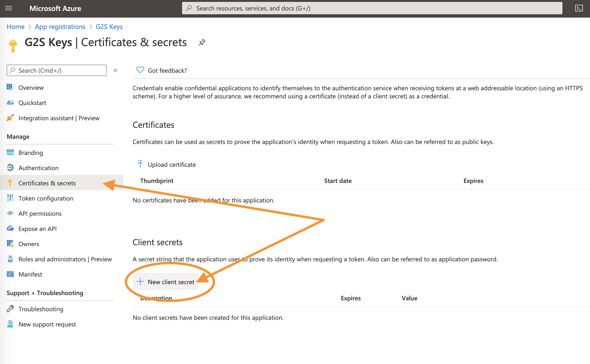Viewport: 590px width, 364px height.
Task: Focus the sidebar Search (Cmd+/) field
Action: 57,70
